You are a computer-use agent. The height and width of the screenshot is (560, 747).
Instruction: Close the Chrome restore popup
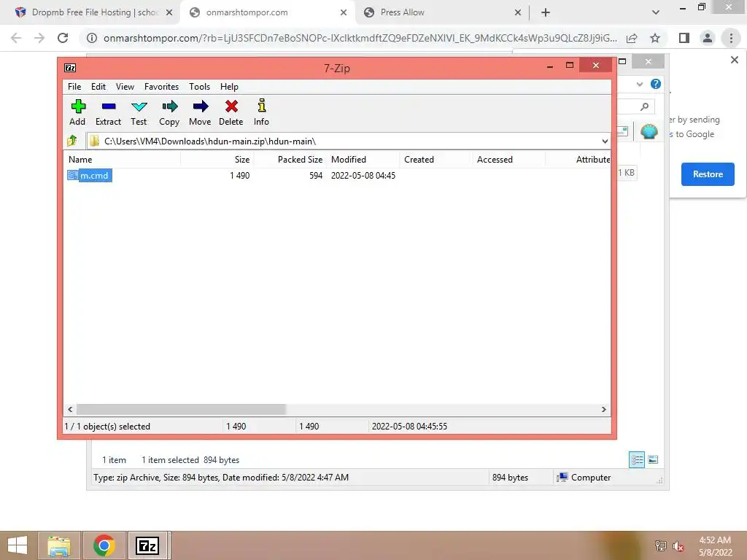coord(734,60)
